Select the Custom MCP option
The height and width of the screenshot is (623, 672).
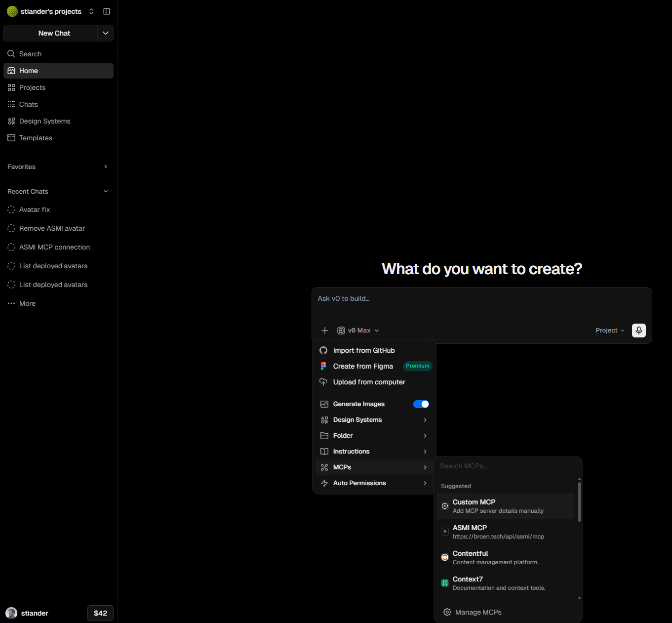(506, 506)
